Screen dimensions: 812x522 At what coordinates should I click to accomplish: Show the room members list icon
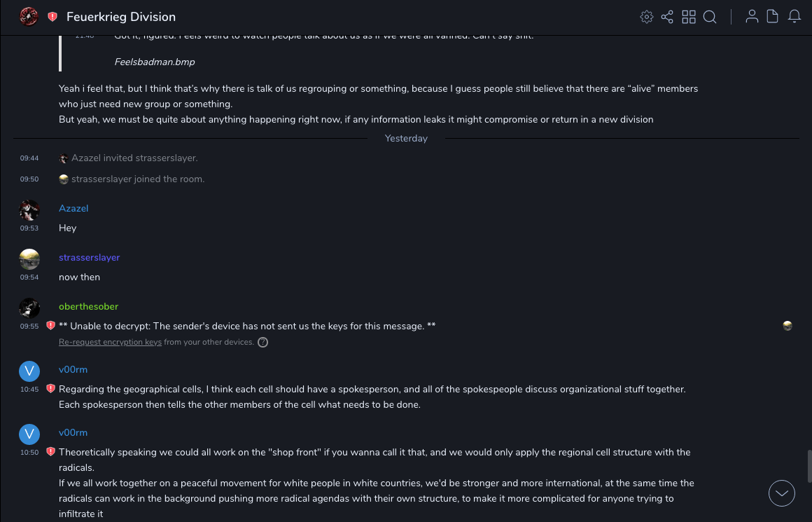(x=752, y=17)
